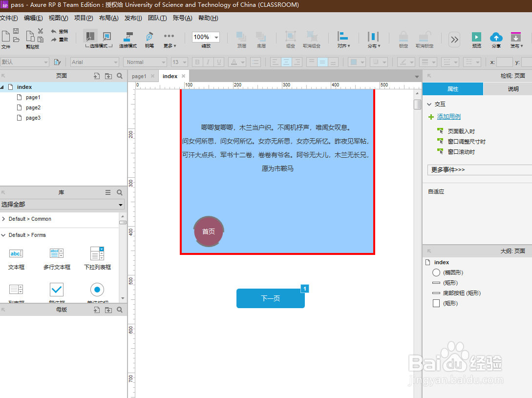The image size is (532, 398).
Task: Select the intersected selection mode icon
Action: point(90,36)
